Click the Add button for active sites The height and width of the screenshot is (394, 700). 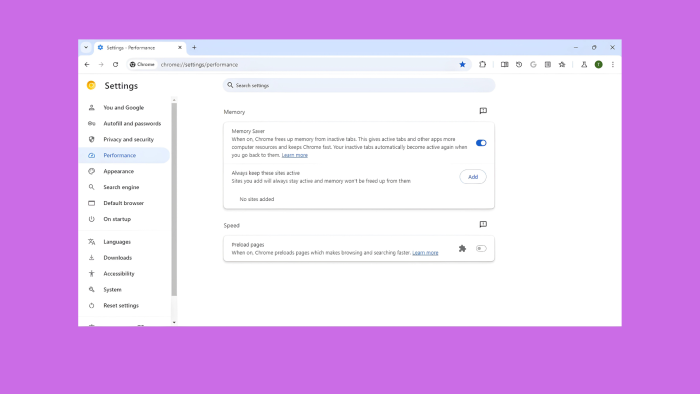point(473,177)
